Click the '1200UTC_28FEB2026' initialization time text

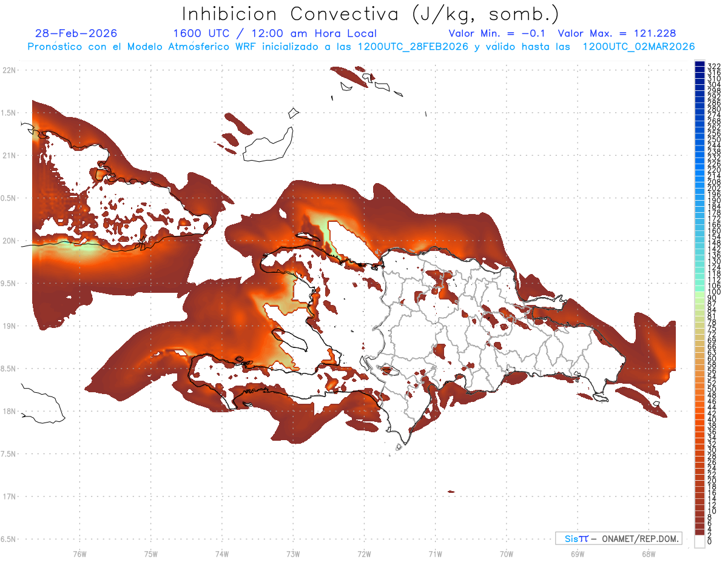click(413, 46)
